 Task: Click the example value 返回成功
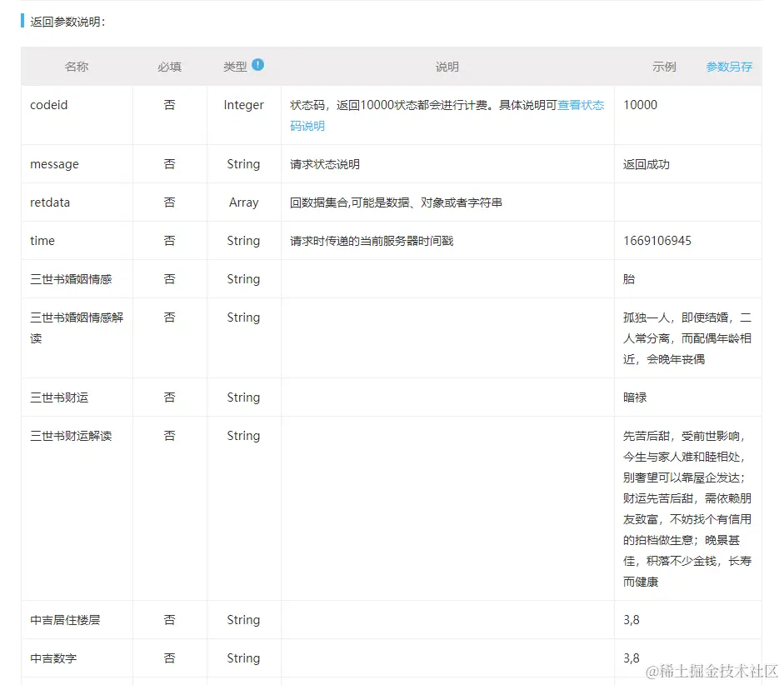[x=647, y=164]
